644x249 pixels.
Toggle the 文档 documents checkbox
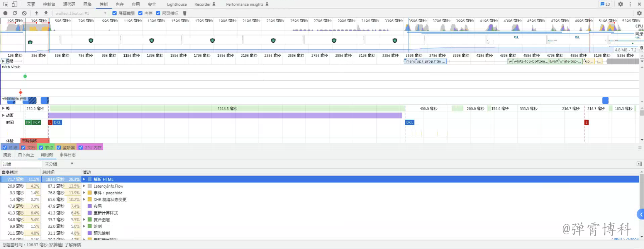click(x=23, y=147)
